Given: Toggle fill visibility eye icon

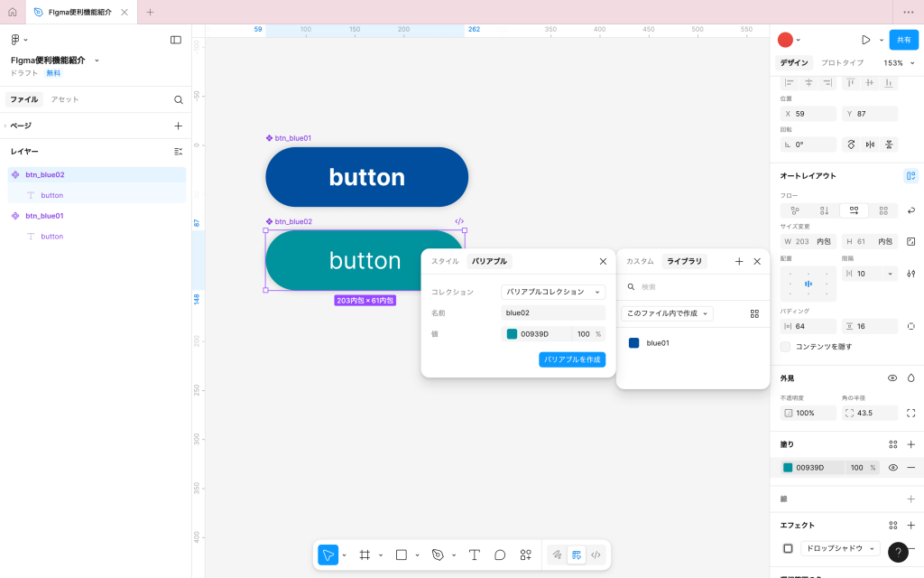Looking at the screenshot, I should pos(892,468).
